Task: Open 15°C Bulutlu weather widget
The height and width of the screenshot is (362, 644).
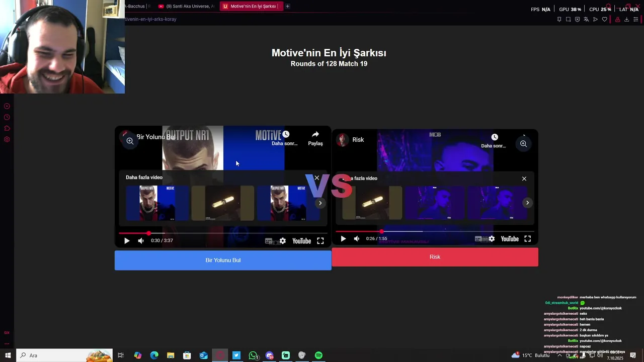Action: coord(530,355)
